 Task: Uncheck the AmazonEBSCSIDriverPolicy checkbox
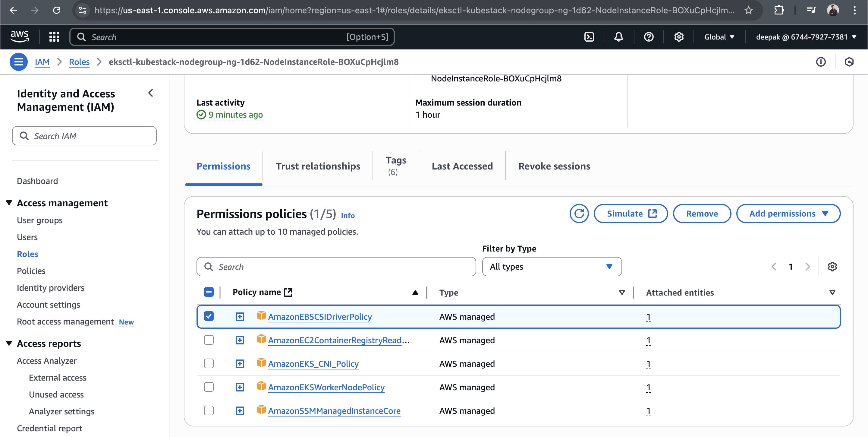(x=209, y=316)
